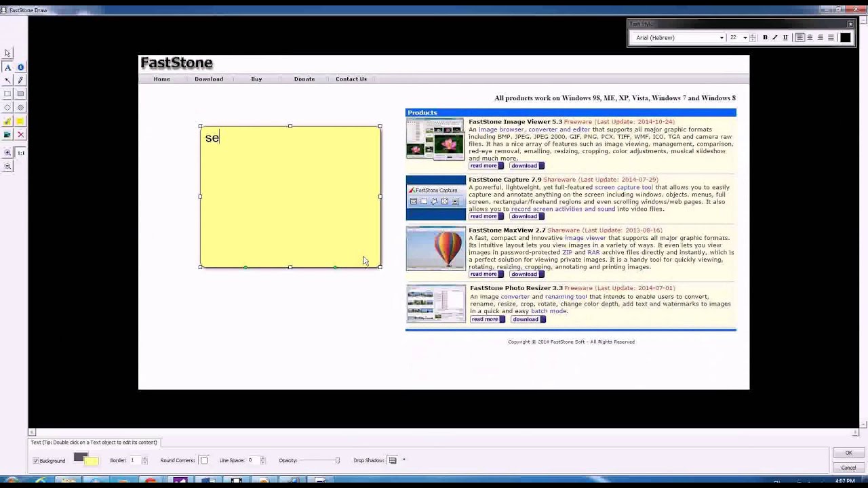The height and width of the screenshot is (488, 868).
Task: Click download under FastStone Photo Resizer
Action: (528, 319)
